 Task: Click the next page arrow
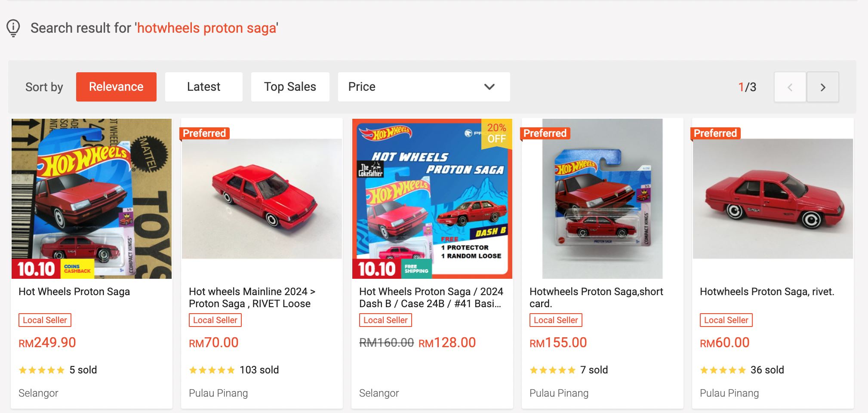[x=823, y=86]
